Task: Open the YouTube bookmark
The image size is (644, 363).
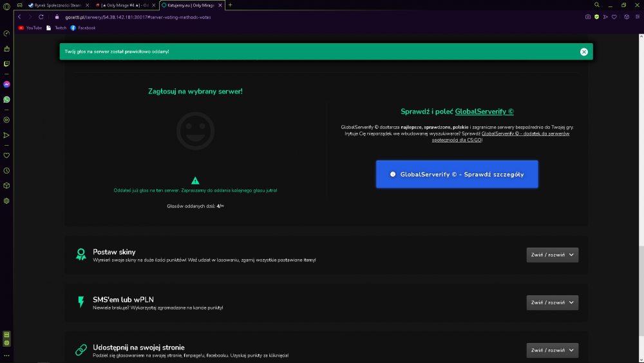Action: 30,28
